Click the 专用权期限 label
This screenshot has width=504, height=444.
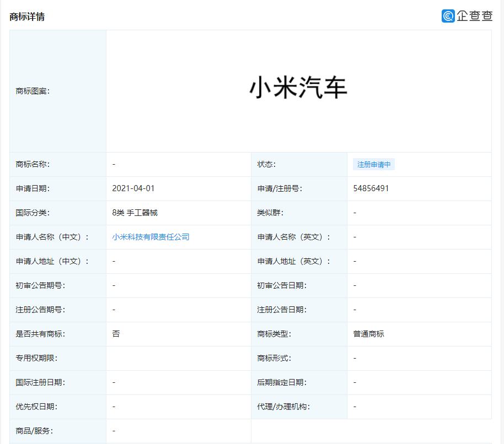click(36, 358)
